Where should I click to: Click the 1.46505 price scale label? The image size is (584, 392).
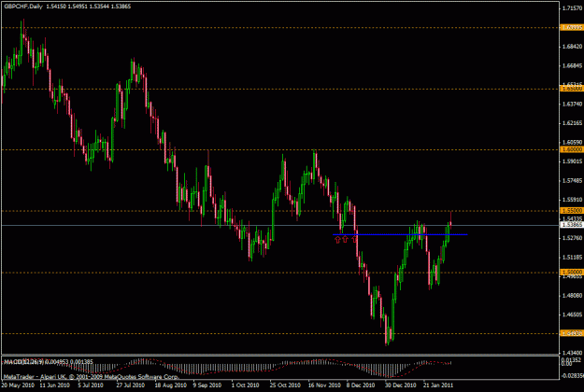(x=573, y=315)
